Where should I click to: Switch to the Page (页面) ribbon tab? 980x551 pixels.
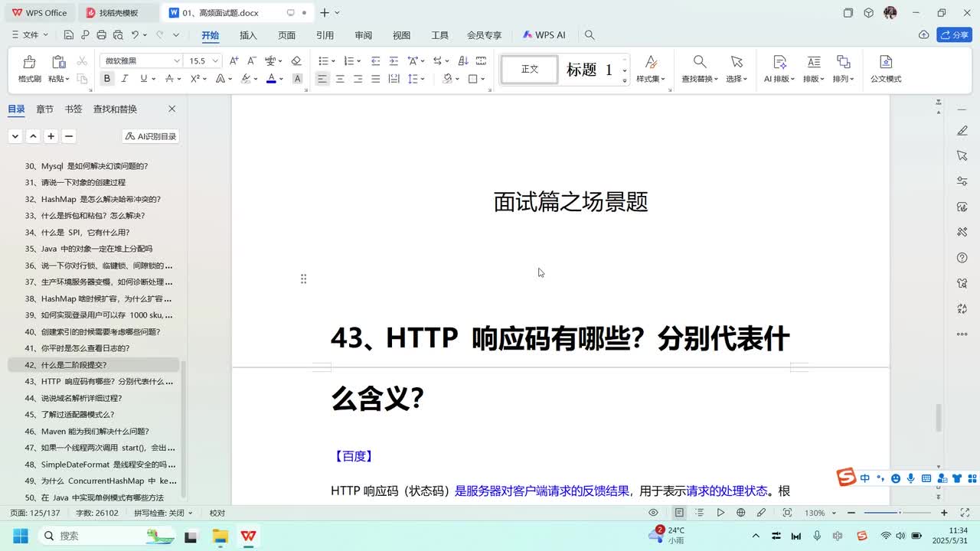click(286, 35)
